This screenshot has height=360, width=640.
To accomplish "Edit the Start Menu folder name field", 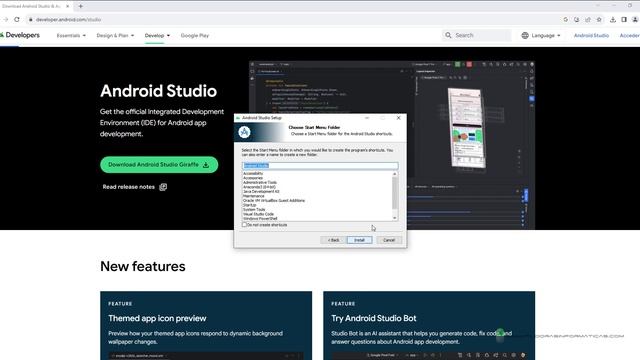I will coord(320,165).
